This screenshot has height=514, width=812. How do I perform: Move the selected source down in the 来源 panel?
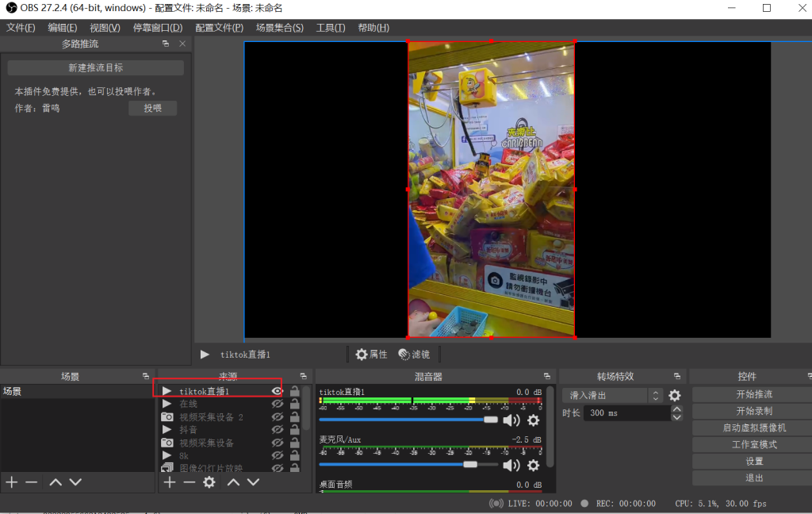coord(253,482)
